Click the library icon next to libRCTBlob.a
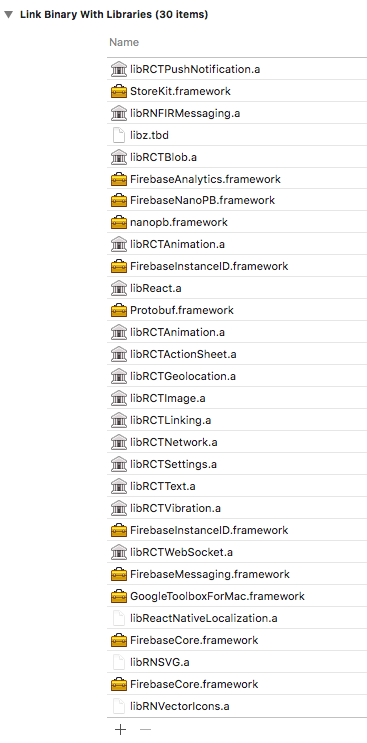 tap(118, 157)
